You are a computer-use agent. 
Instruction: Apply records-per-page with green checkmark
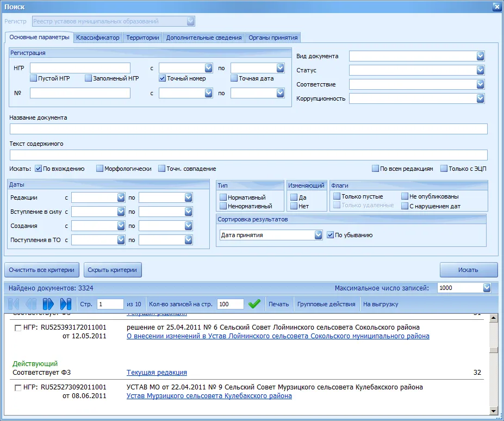click(x=254, y=304)
